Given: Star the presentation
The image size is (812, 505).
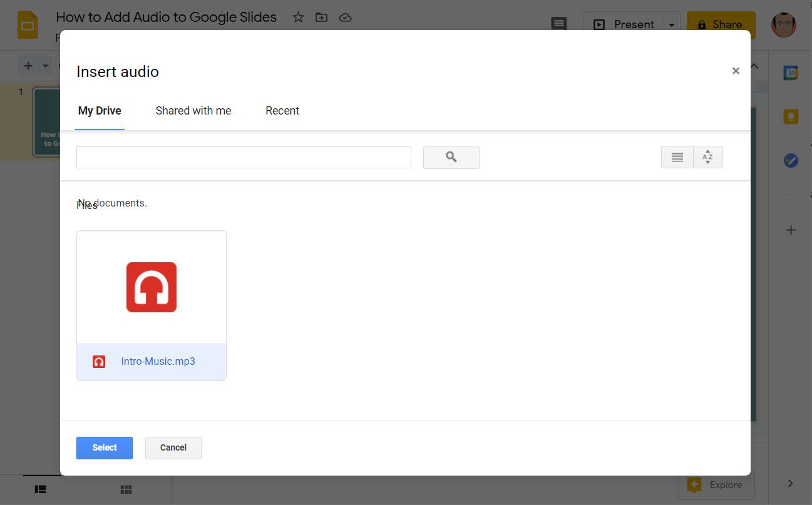Looking at the screenshot, I should pos(298,18).
